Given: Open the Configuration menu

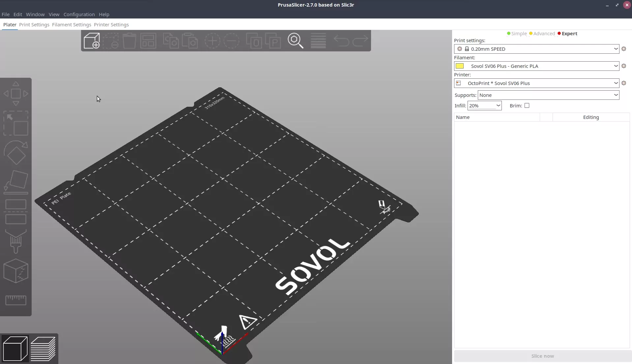Looking at the screenshot, I should point(79,14).
